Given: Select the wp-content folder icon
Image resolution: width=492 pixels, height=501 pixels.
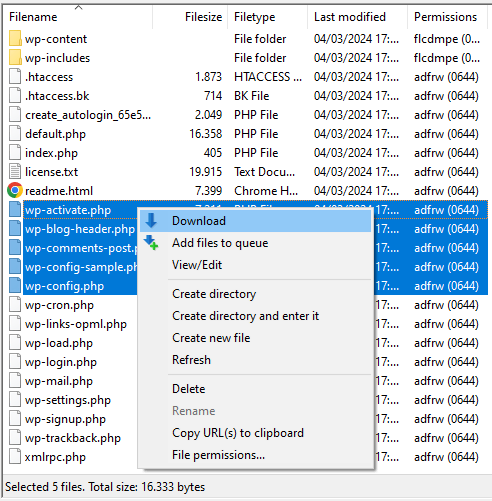Looking at the screenshot, I should pos(15,39).
